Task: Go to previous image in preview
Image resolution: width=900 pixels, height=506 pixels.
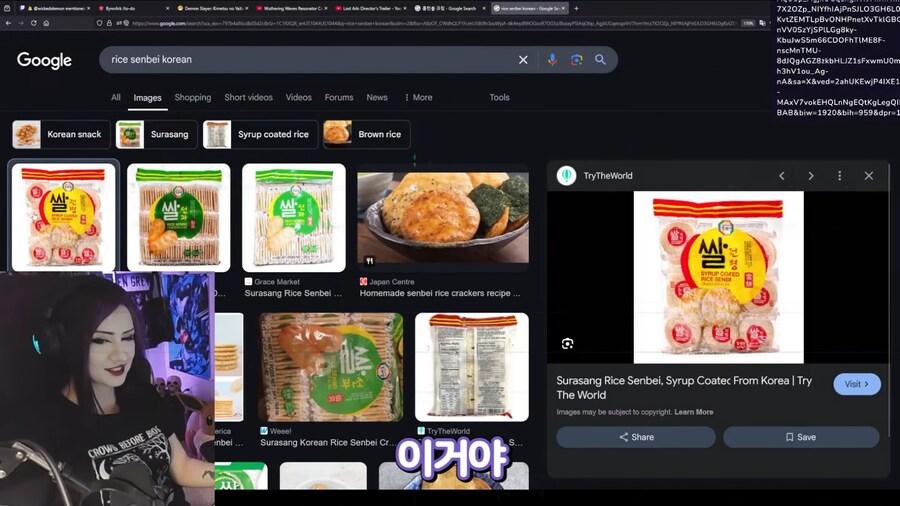Action: [782, 176]
